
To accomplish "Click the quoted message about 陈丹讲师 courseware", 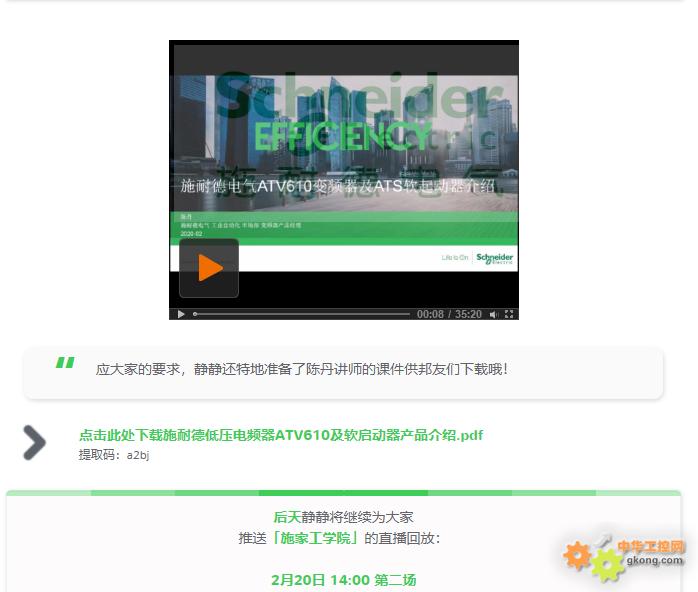I will pos(301,369).
